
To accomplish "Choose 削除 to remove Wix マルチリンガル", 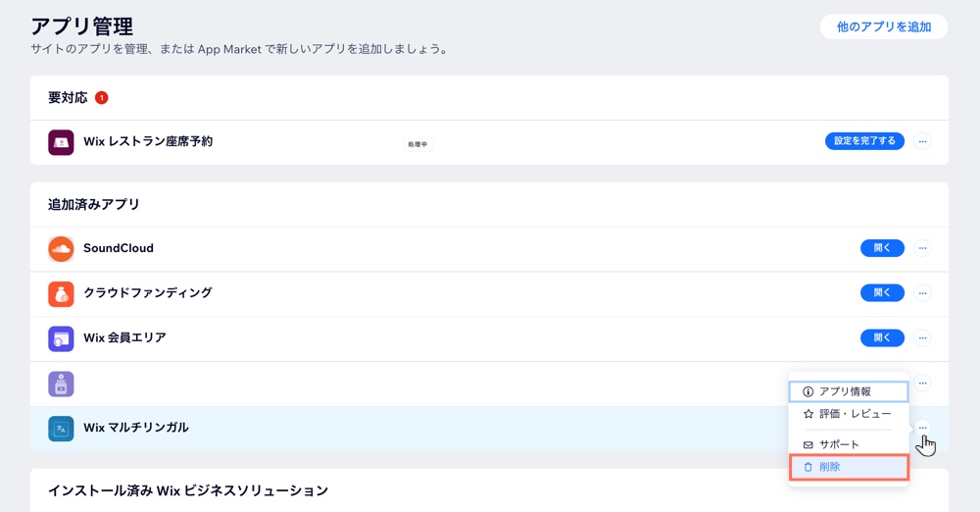I will pyautogui.click(x=848, y=467).
